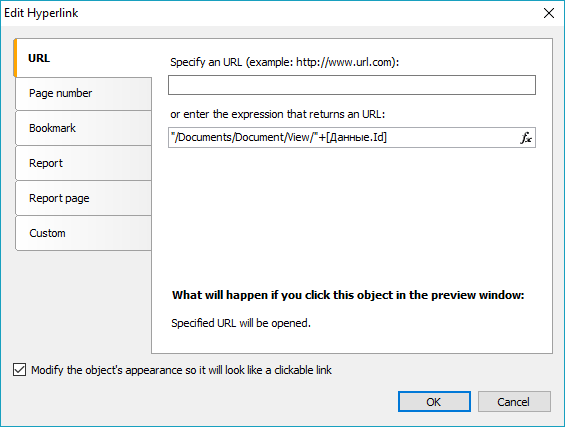Choose the Report tab
Image resolution: width=565 pixels, height=427 pixels.
(83, 163)
